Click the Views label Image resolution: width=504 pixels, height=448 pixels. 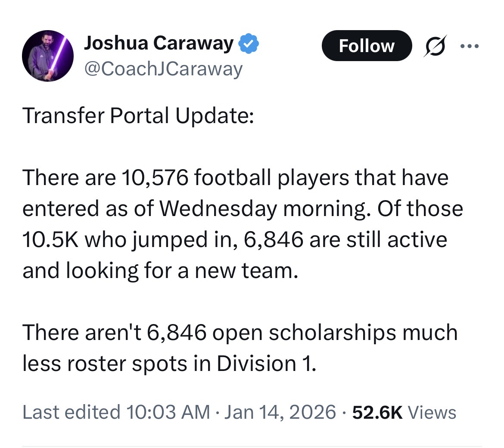[x=432, y=412]
